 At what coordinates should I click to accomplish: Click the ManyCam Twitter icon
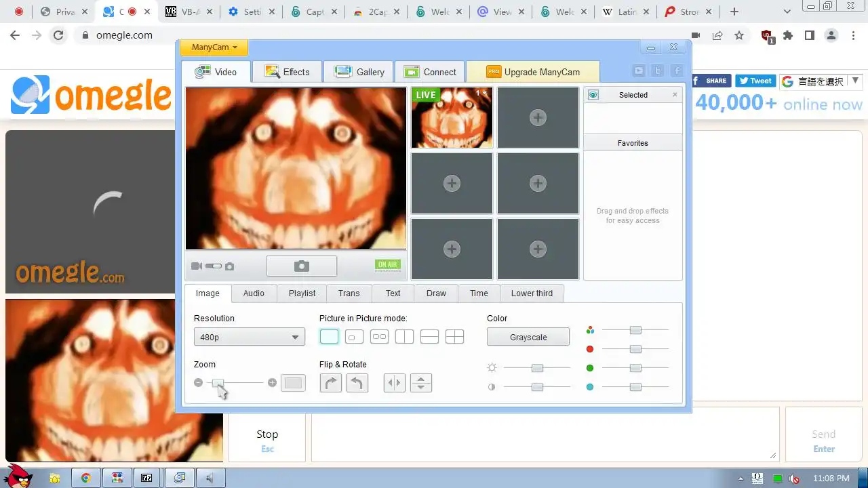point(658,70)
